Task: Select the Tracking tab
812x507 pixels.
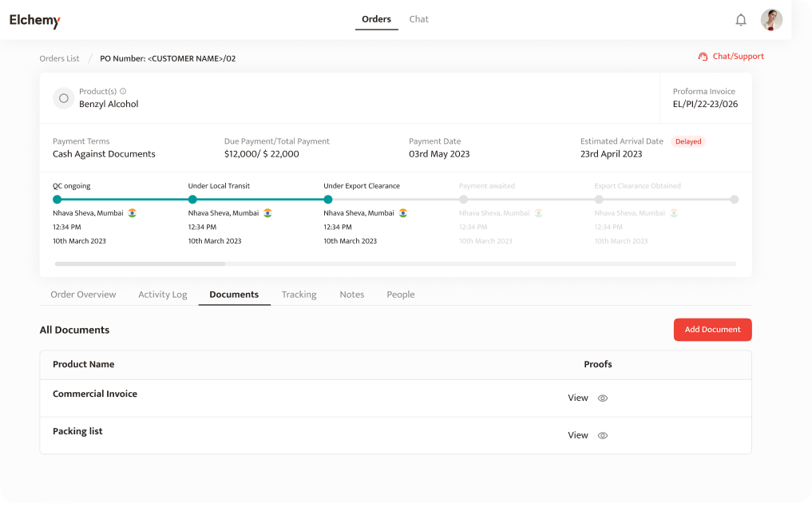Action: (299, 295)
